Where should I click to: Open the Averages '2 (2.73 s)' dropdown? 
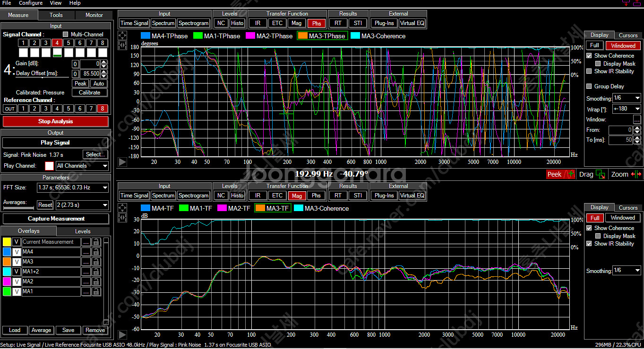point(82,205)
